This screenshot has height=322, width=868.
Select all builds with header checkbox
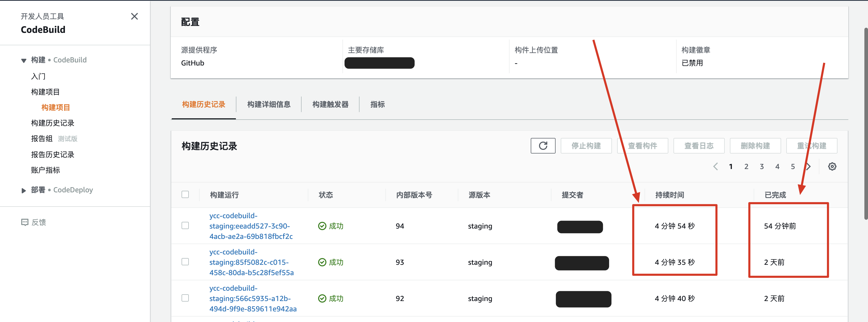pyautogui.click(x=185, y=195)
